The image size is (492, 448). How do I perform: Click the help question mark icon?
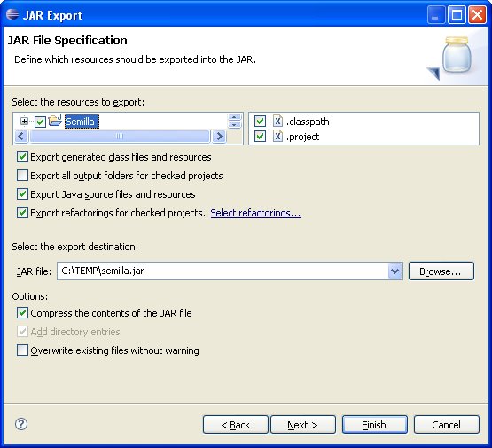[21, 424]
